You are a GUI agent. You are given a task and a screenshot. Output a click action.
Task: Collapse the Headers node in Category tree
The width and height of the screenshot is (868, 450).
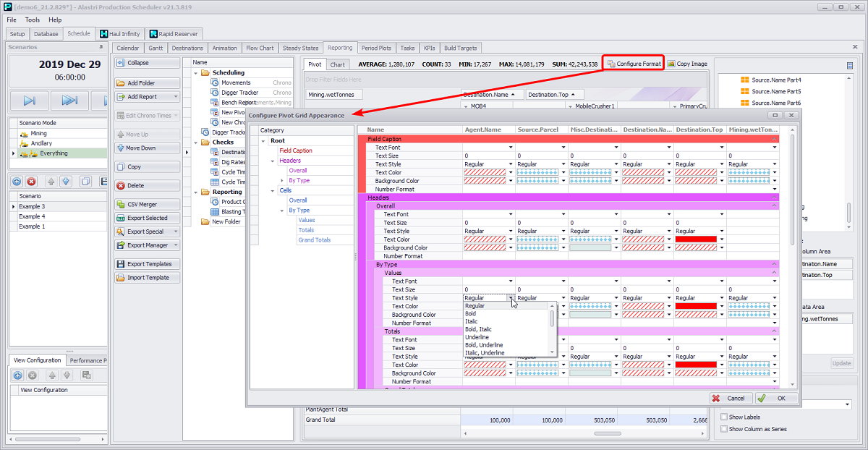click(x=273, y=161)
